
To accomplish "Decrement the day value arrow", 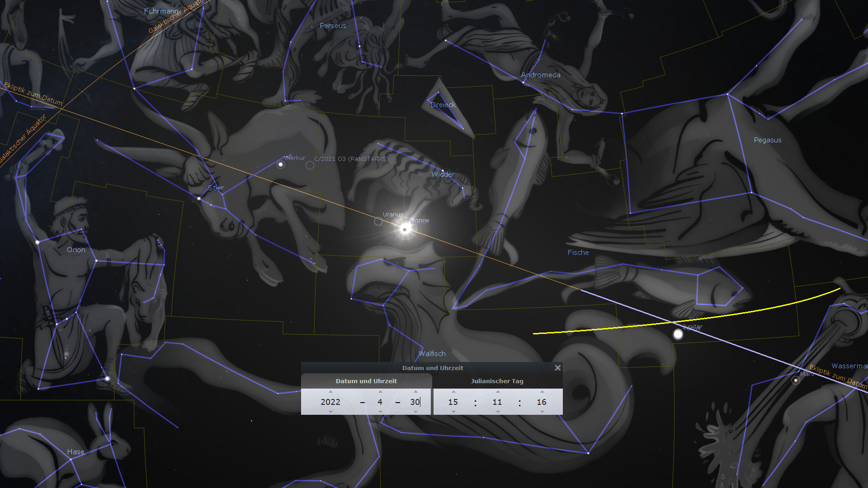I will pos(415,412).
